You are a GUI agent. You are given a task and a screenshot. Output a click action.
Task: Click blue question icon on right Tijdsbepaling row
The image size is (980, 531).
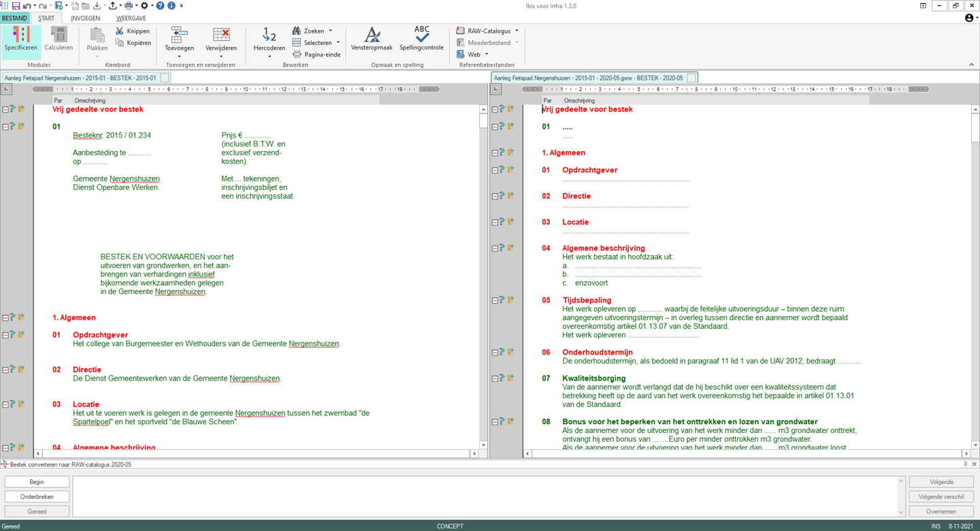coord(502,300)
